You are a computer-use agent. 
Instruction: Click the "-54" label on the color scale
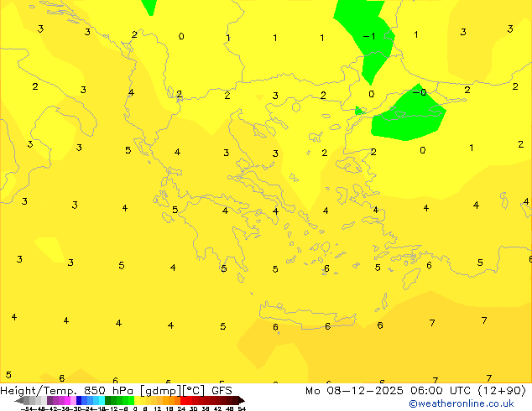point(27,409)
